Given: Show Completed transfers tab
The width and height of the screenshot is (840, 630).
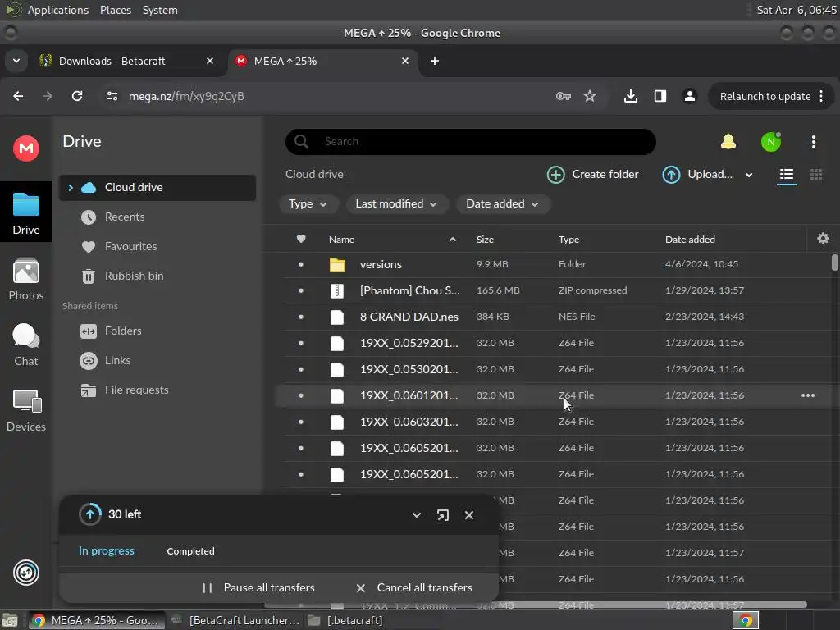Looking at the screenshot, I should pos(190,551).
